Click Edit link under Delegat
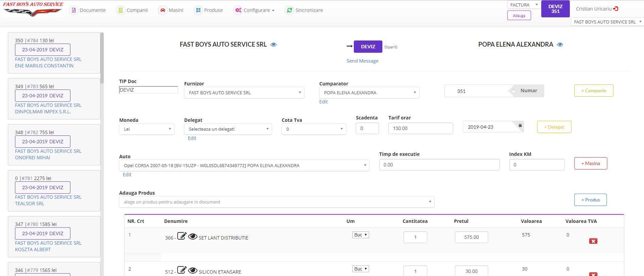This screenshot has width=644, height=276. coord(192,138)
